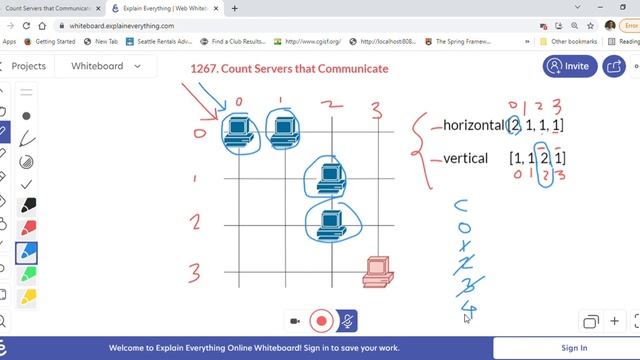Viewport: 640px width, 360px height.
Task: Choose the red marker color
Action: [x=27, y=229]
